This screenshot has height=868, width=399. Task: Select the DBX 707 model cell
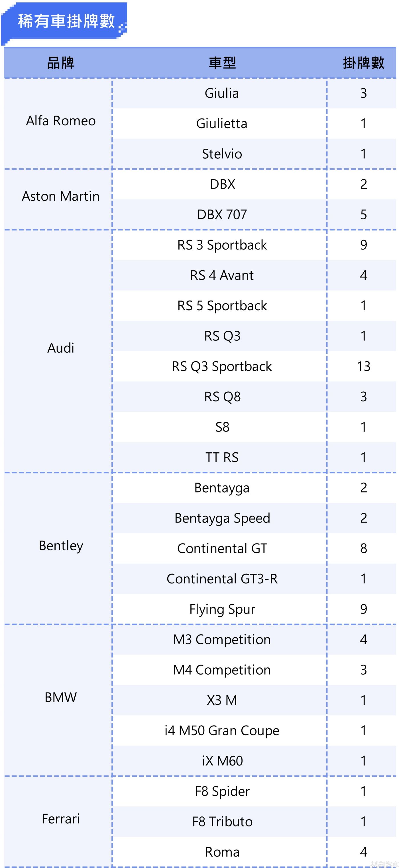222,215
